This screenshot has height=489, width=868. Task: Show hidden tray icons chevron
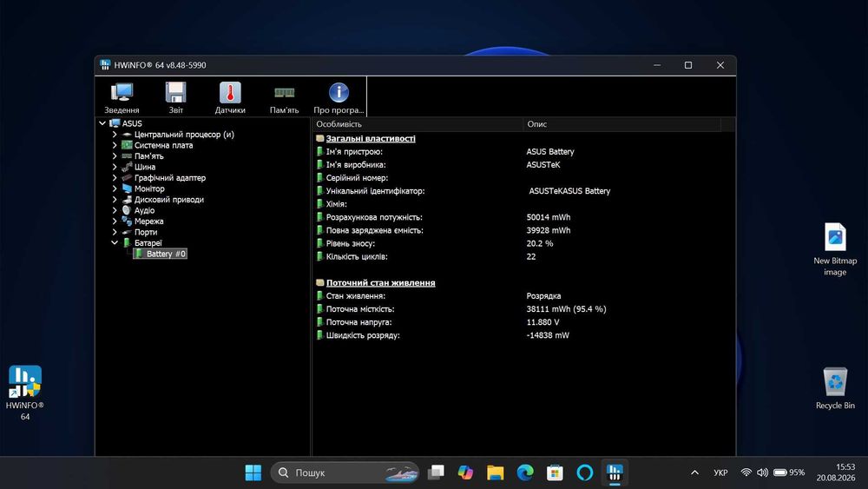(694, 472)
